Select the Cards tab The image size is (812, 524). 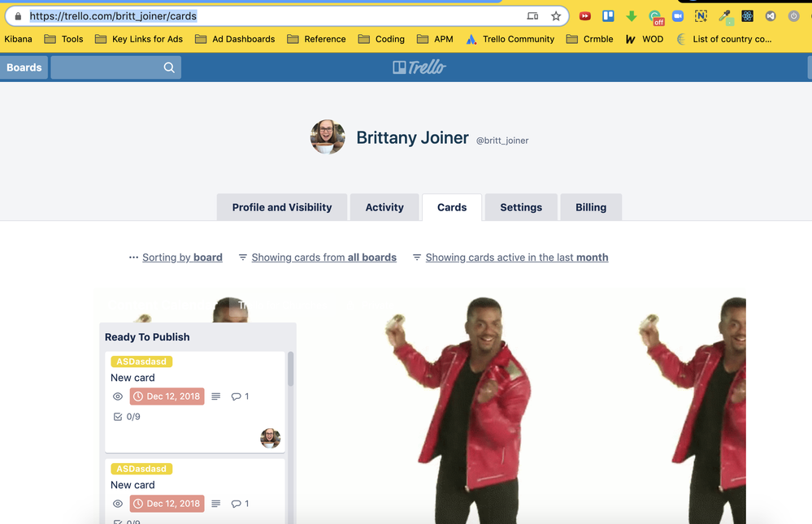(452, 207)
